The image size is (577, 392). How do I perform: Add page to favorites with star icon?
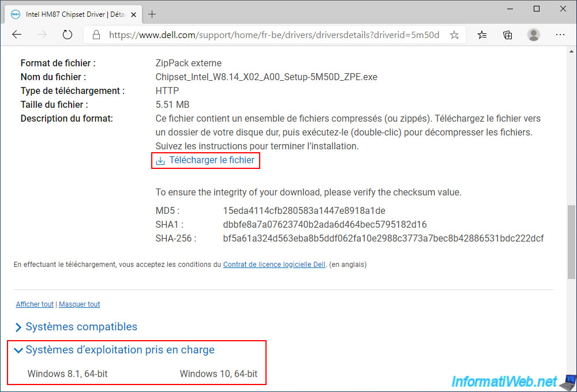[454, 35]
